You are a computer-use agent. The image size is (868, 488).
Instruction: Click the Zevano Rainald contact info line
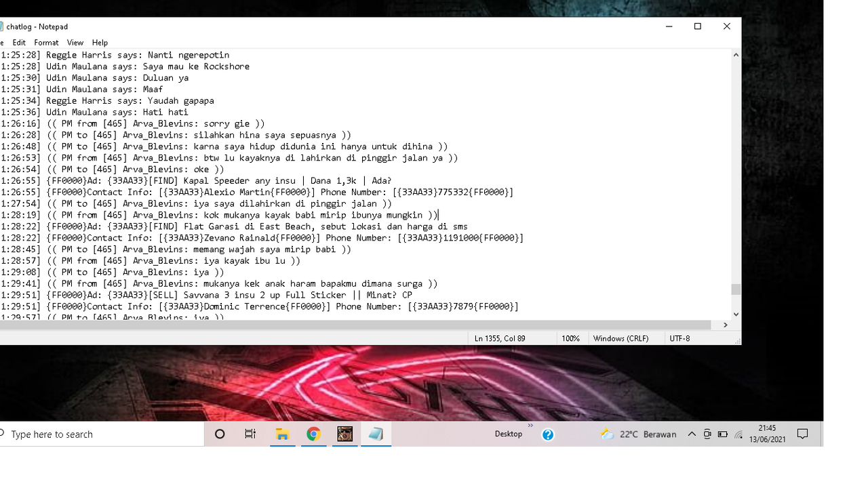pos(262,238)
